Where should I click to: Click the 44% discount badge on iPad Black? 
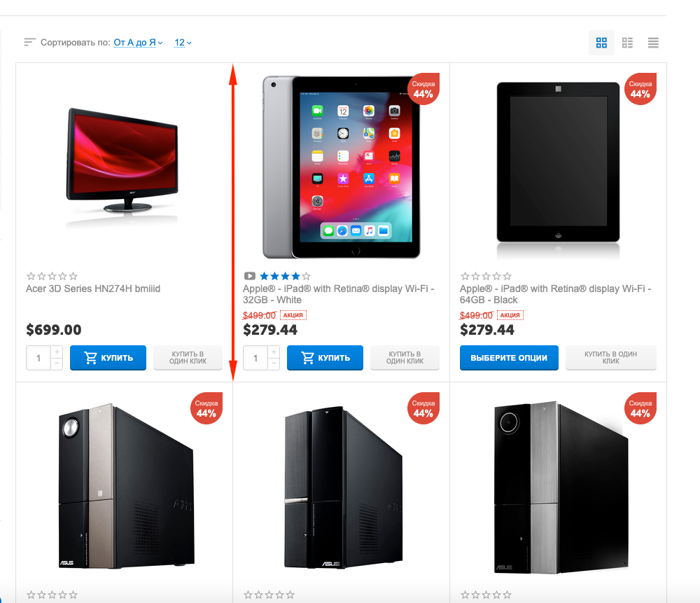point(640,90)
